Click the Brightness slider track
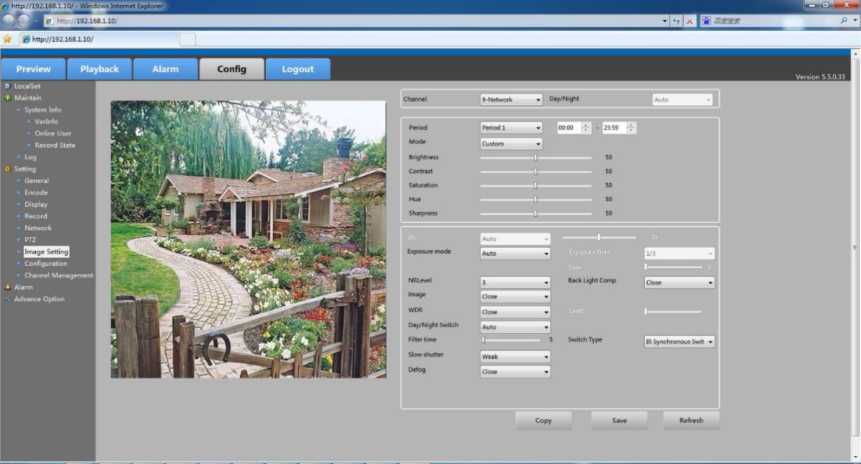 pyautogui.click(x=535, y=157)
